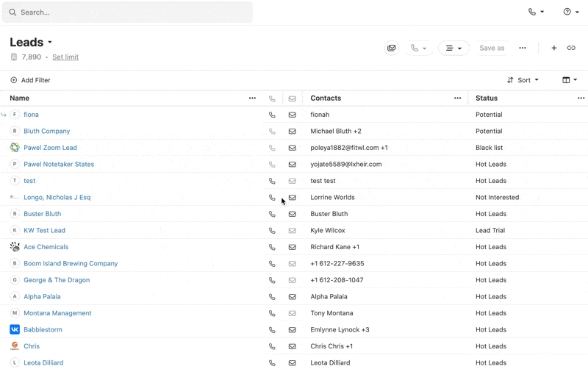
Task: Click contact 'Michael Bluth +2'
Action: click(x=336, y=132)
